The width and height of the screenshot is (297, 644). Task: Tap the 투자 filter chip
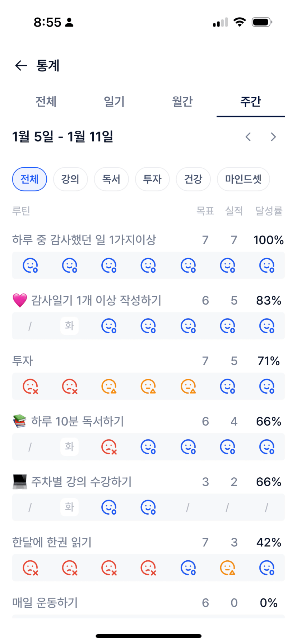coord(152,179)
